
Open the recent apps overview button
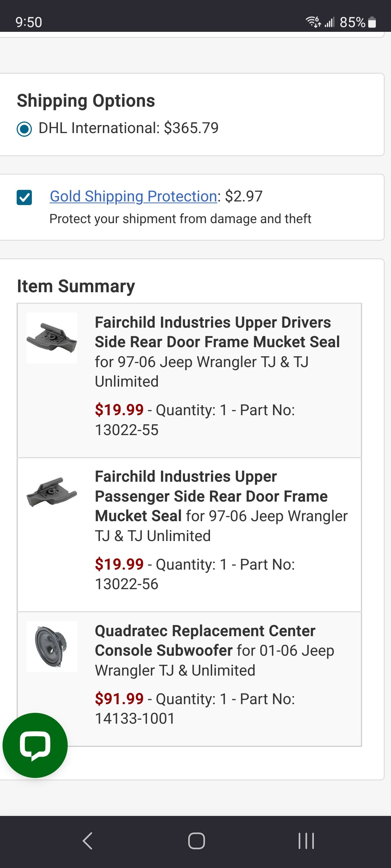[306, 841]
